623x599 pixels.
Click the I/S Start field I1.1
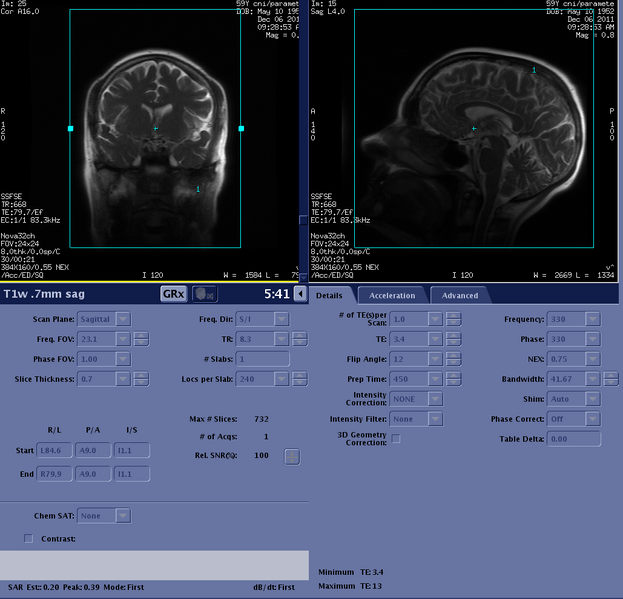(132, 450)
